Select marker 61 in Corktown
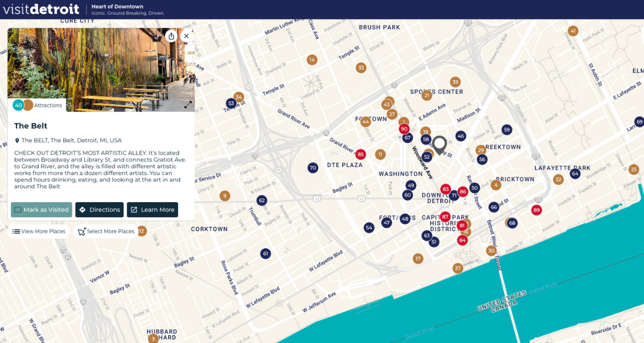Viewport: 644px width, 343px height. click(267, 252)
